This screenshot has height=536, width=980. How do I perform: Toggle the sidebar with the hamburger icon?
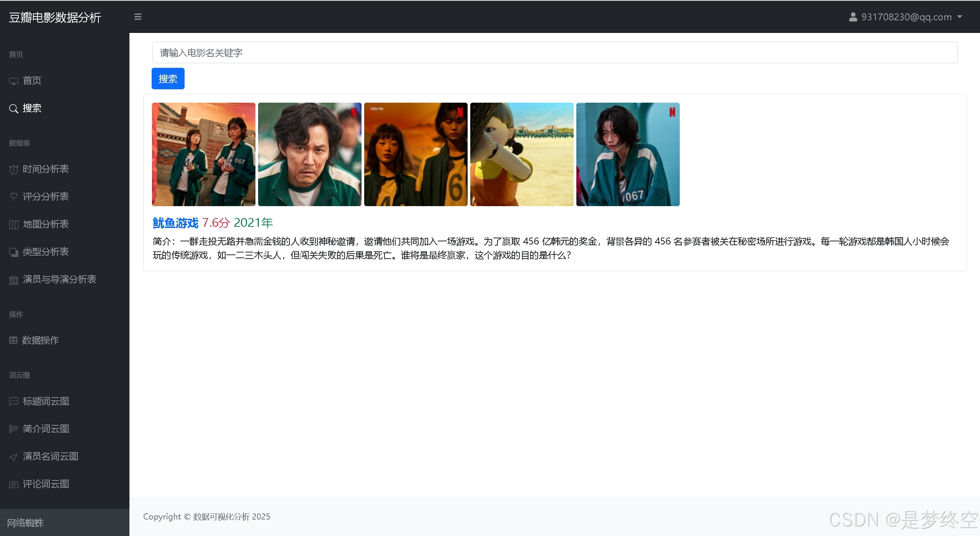(138, 17)
